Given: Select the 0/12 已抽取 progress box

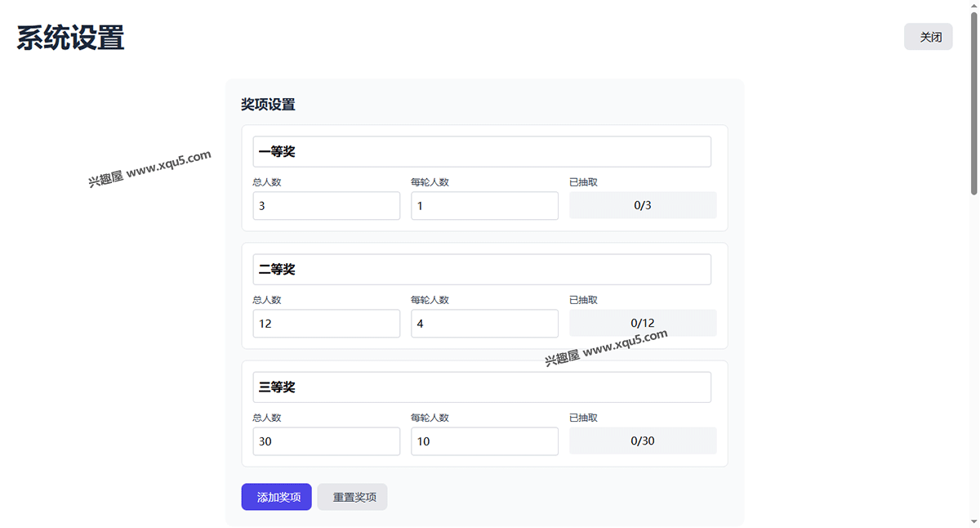Looking at the screenshot, I should (643, 324).
